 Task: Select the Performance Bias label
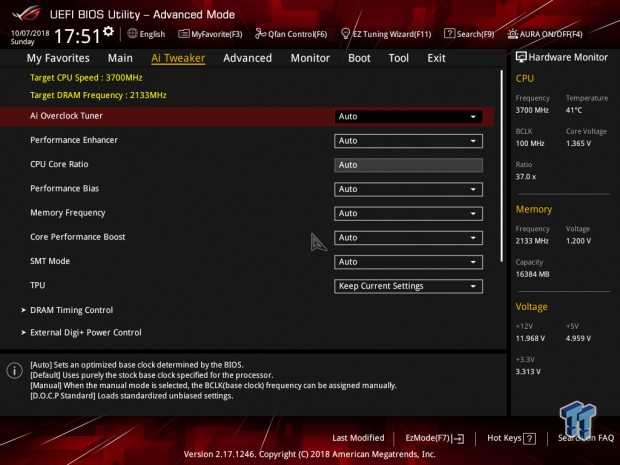coord(64,189)
